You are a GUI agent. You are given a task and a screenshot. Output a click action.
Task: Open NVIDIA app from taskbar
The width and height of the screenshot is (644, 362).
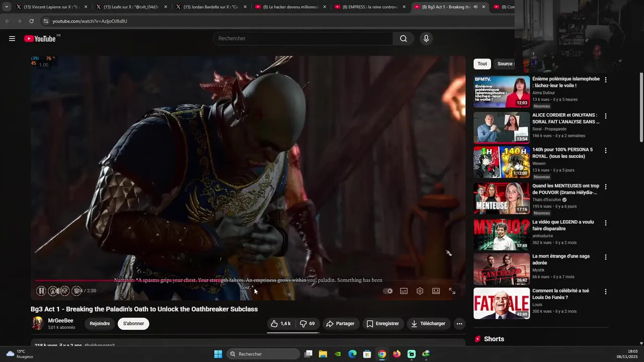point(338,354)
